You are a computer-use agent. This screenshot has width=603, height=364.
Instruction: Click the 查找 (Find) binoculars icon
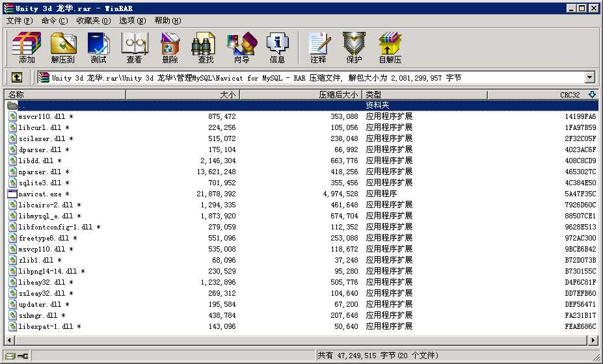204,47
